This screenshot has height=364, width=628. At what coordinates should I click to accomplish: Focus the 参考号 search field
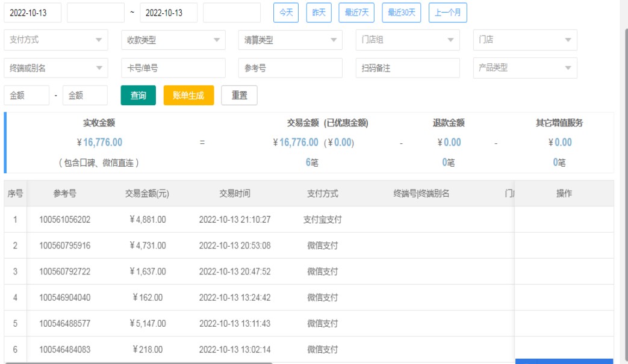coord(290,68)
